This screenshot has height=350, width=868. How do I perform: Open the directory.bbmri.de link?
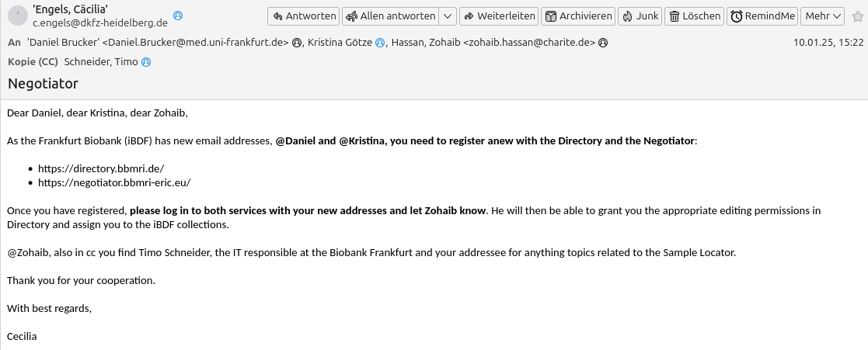[x=101, y=168]
